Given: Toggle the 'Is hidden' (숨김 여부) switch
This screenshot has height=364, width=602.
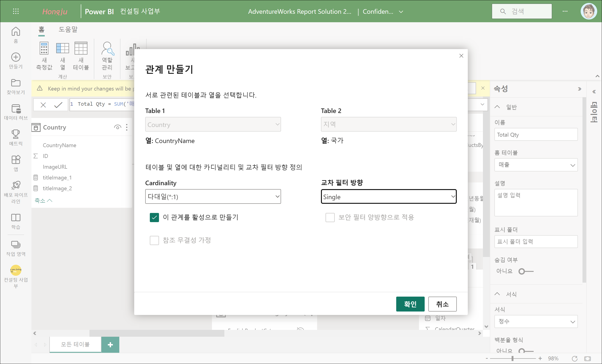Looking at the screenshot, I should 526,271.
